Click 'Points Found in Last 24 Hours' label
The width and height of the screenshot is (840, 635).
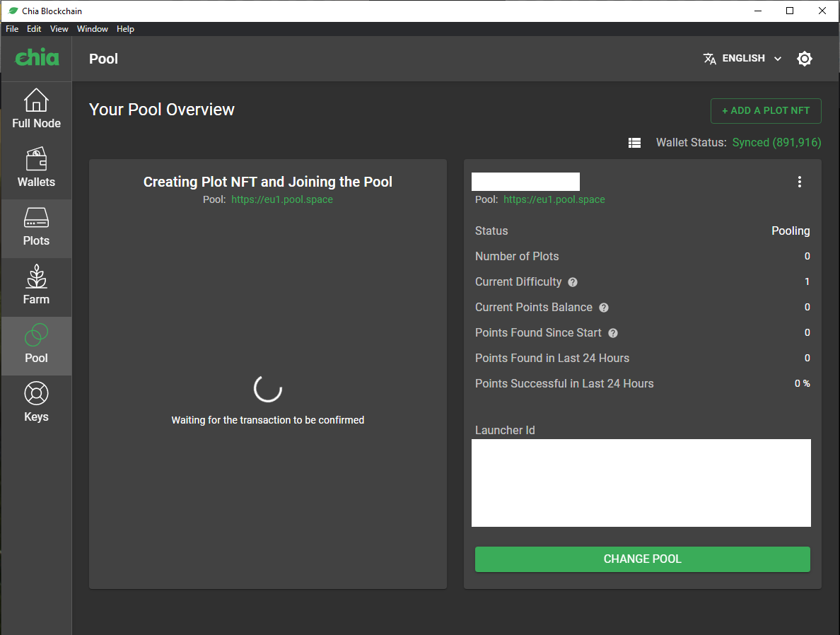552,358
